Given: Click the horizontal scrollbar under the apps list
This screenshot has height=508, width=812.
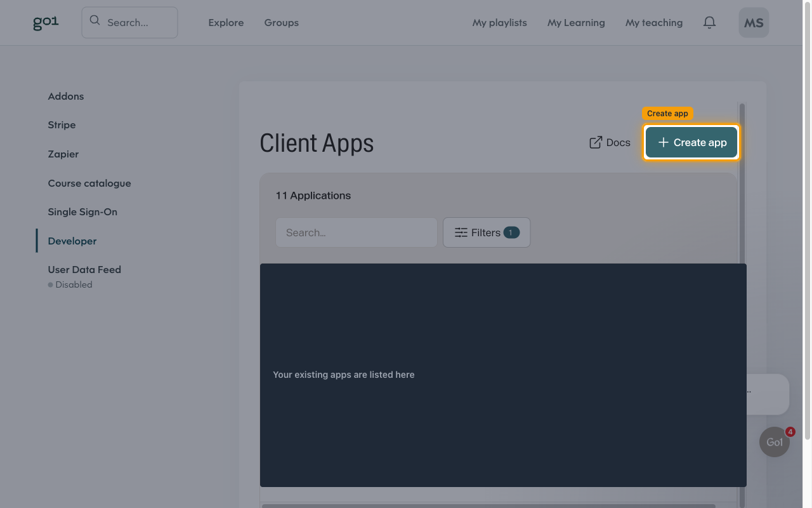Looking at the screenshot, I should pyautogui.click(x=488, y=506).
